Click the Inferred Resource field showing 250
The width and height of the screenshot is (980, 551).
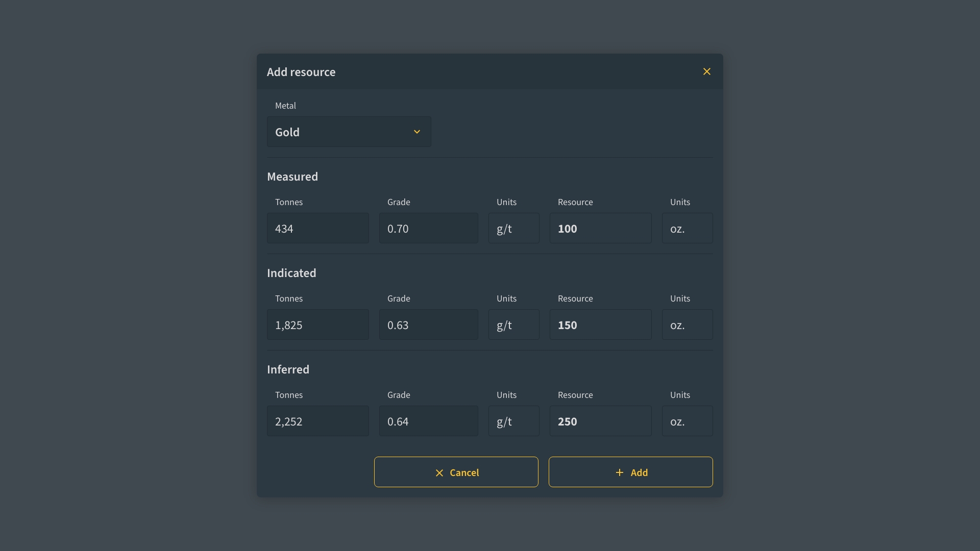[600, 421]
